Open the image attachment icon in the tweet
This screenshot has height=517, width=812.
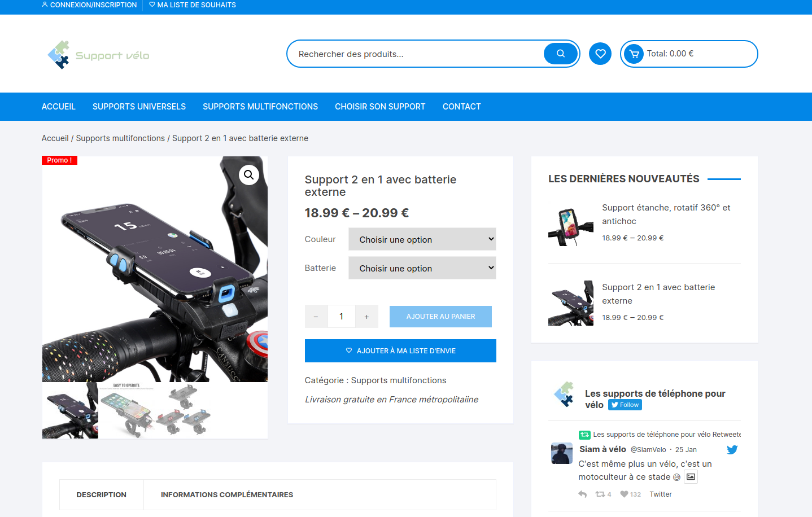click(x=691, y=476)
